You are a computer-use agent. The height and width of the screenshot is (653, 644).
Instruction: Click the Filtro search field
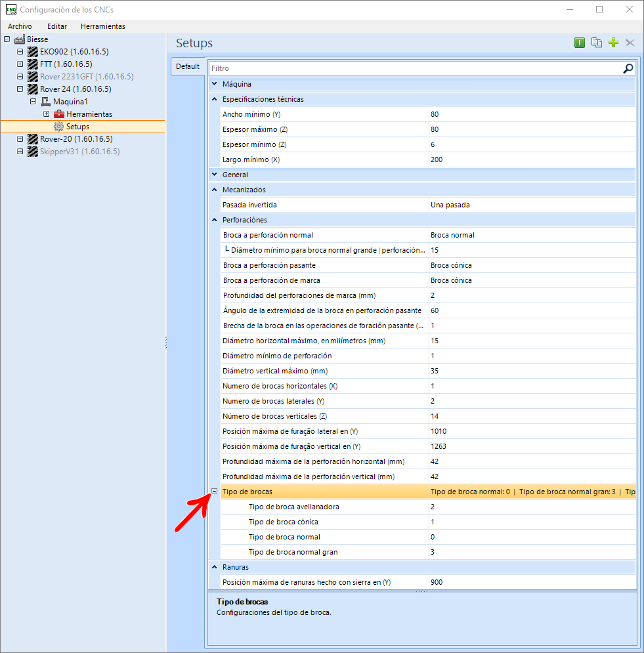pyautogui.click(x=416, y=68)
